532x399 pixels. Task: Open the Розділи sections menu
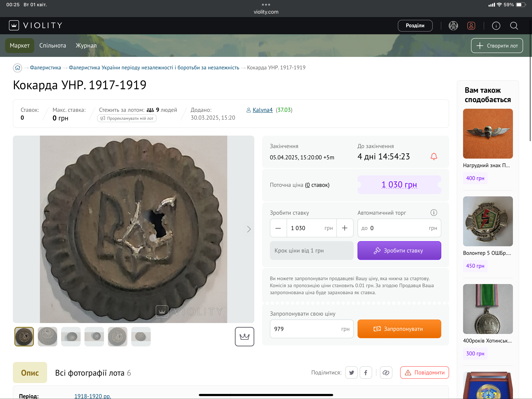[x=415, y=26]
